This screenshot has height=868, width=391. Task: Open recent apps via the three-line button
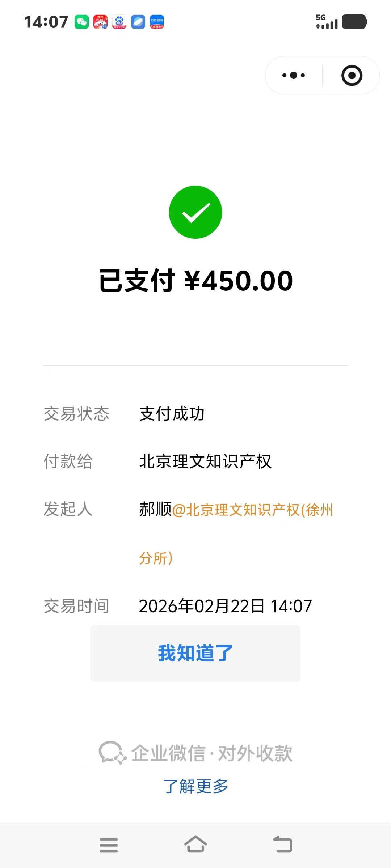pos(109,845)
